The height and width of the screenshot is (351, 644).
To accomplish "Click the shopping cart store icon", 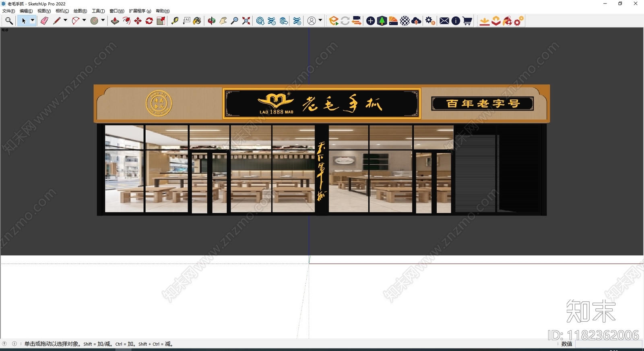I will pos(467,21).
